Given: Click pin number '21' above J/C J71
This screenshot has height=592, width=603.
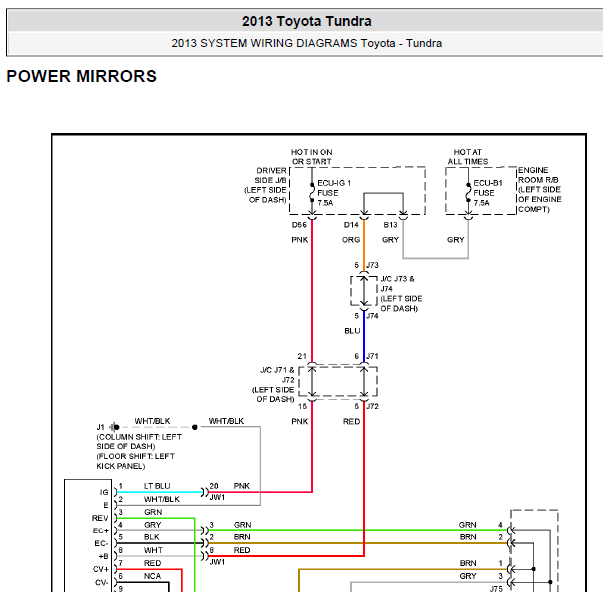Looking at the screenshot, I should click(x=302, y=356).
